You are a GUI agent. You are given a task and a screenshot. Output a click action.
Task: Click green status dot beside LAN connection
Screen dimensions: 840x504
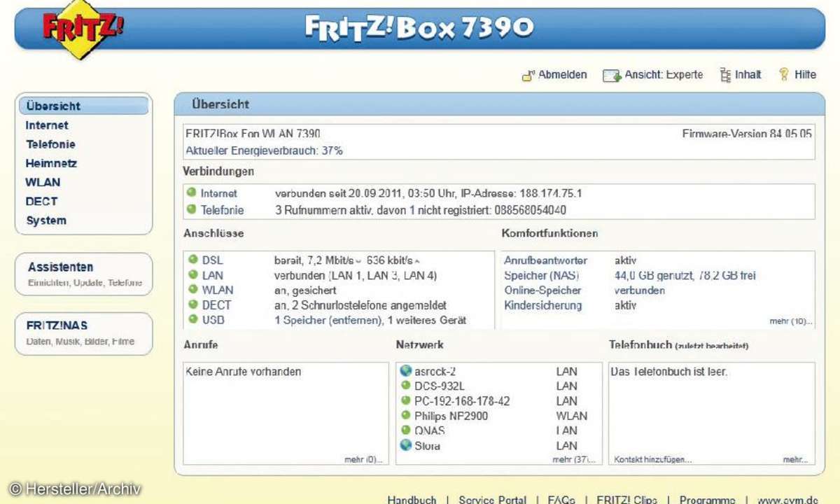tap(192, 274)
